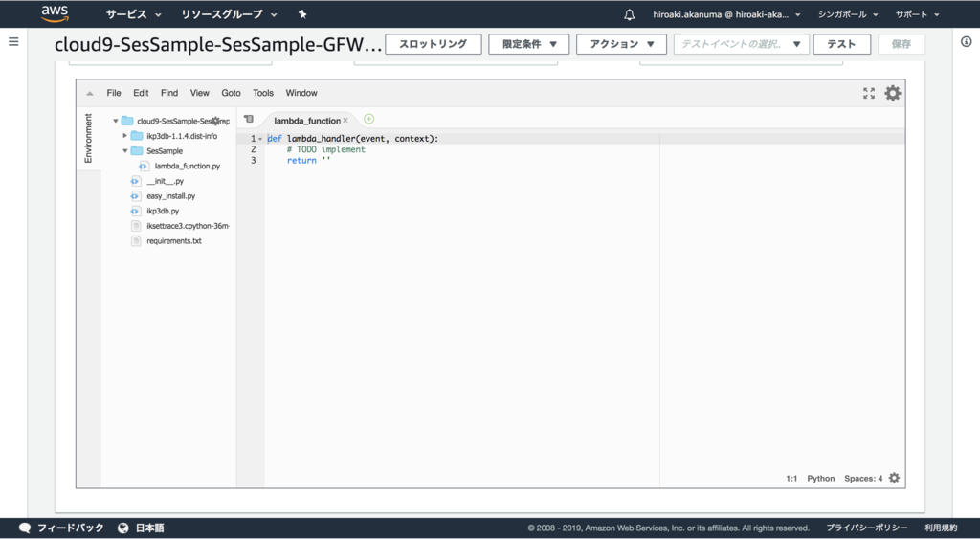Click the pin shortcut icon in navbar
Image resolution: width=980 pixels, height=539 pixels.
302,13
